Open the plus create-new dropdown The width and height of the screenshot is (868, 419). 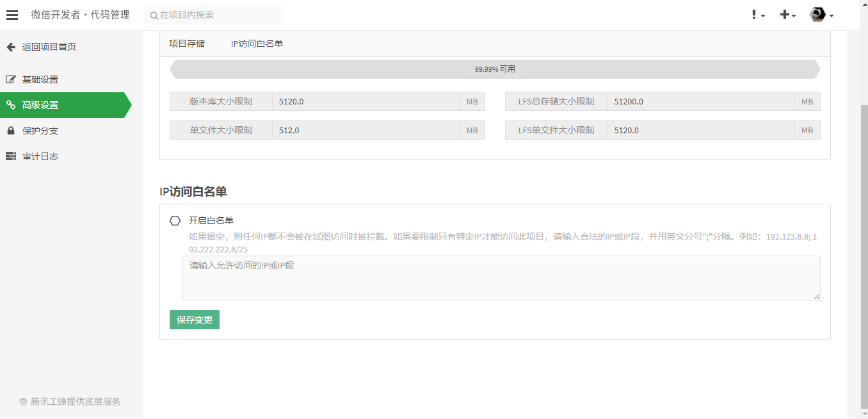788,15
